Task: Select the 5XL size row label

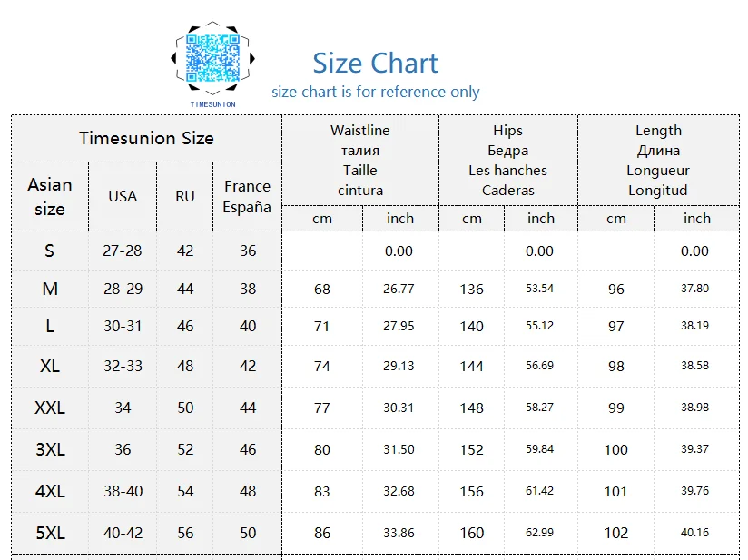Action: coord(50,533)
